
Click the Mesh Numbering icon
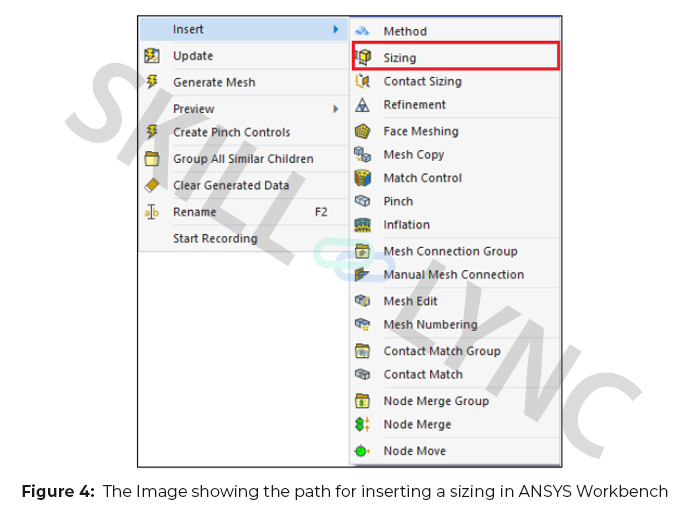362,324
